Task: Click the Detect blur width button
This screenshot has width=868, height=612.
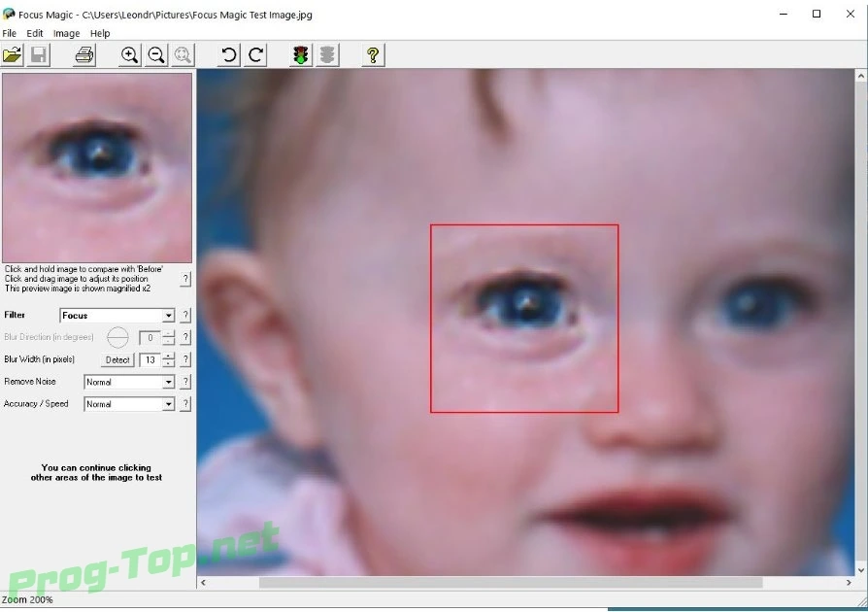Action: [x=117, y=359]
